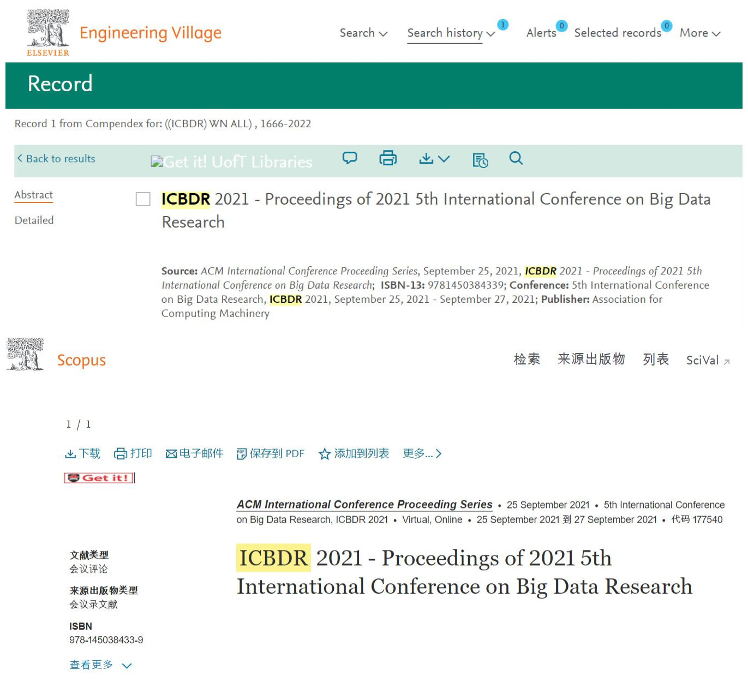
Task: Open ACM International Conference Proceeding Series link
Action: click(364, 505)
